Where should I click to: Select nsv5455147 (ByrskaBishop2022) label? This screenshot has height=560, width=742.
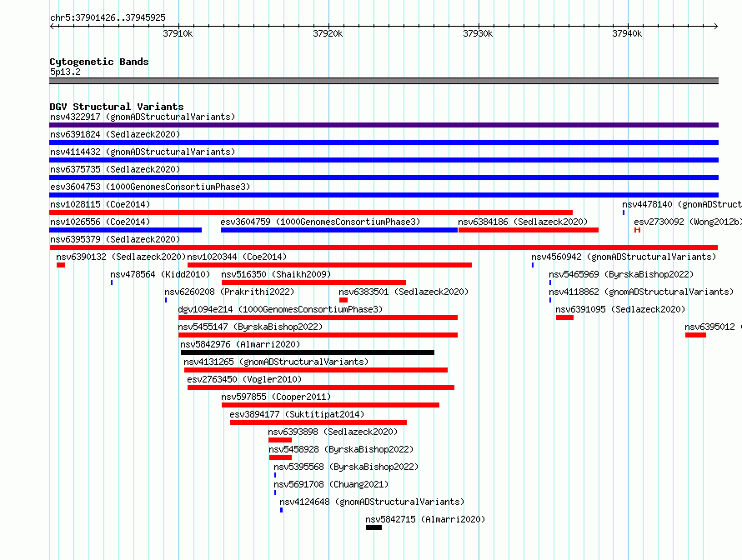(x=250, y=327)
